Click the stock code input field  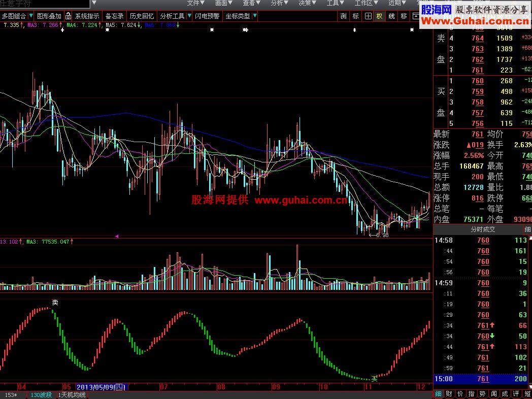coord(45,4)
